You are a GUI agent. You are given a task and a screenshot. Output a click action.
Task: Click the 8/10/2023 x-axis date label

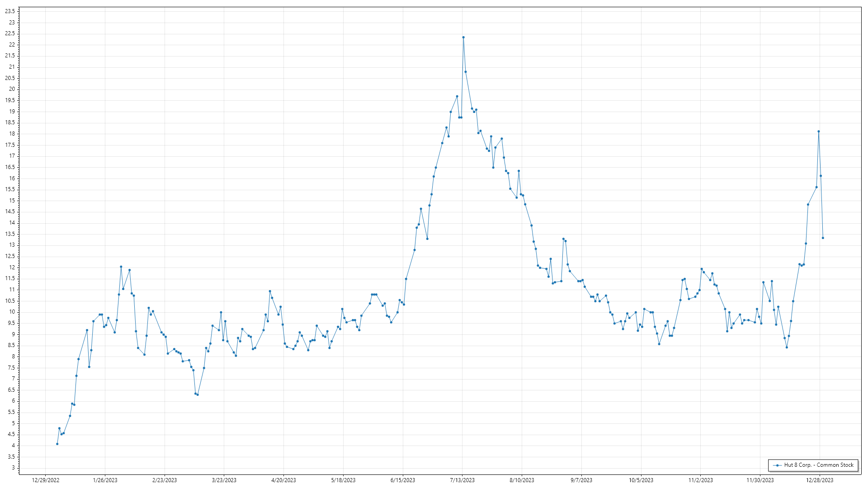[x=522, y=480]
